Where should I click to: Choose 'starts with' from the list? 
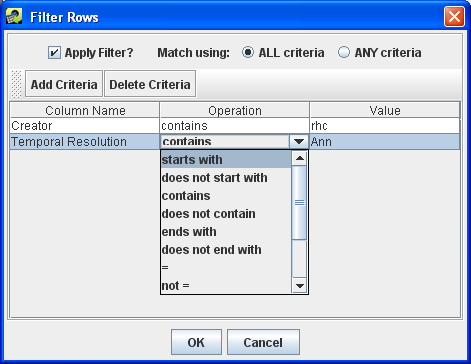[x=226, y=160]
